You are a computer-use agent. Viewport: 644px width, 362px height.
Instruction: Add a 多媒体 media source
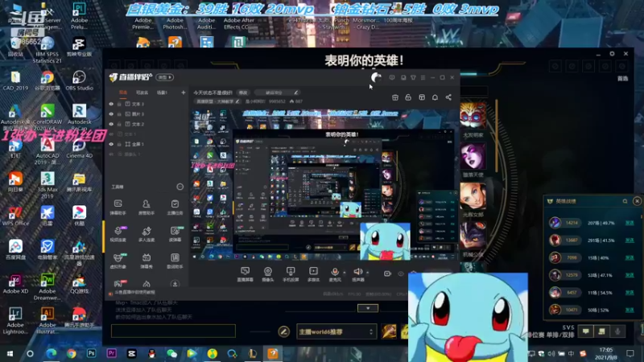point(313,274)
